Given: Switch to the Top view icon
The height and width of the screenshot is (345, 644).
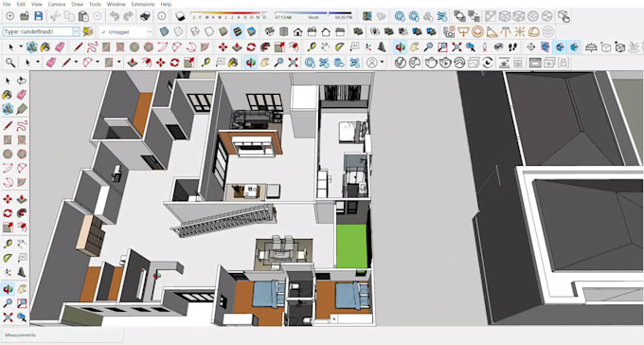Looking at the screenshot, I should pyautogui.click(x=284, y=31).
